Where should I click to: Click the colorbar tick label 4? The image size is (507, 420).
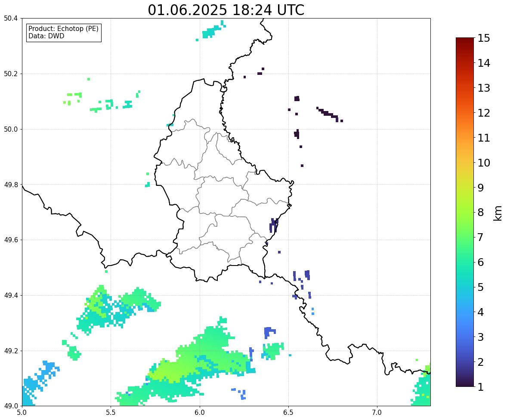(x=480, y=312)
